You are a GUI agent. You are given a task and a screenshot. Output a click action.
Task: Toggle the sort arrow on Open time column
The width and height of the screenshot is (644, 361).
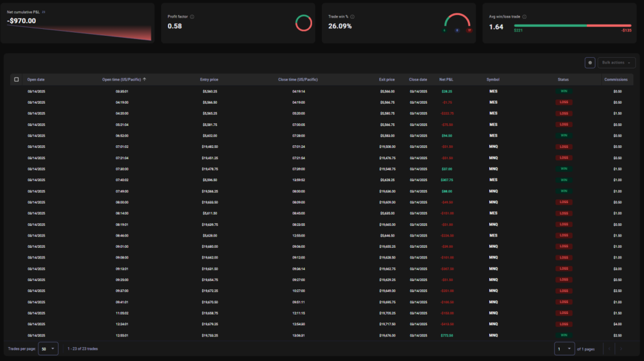point(145,79)
